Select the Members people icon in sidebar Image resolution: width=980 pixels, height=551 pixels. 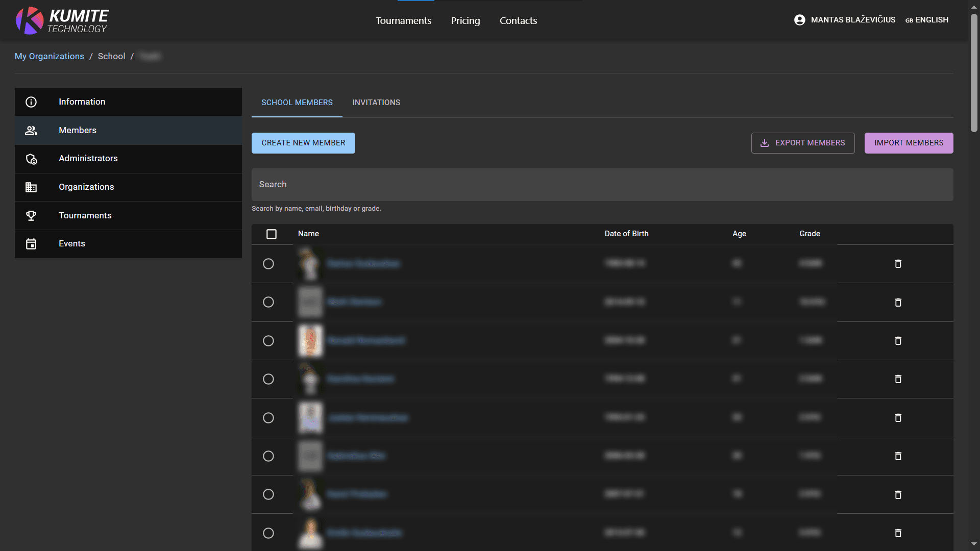[x=31, y=130]
